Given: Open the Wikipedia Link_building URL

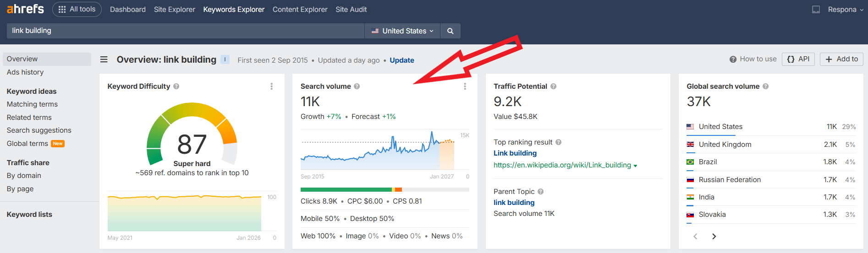Looking at the screenshot, I should [562, 165].
